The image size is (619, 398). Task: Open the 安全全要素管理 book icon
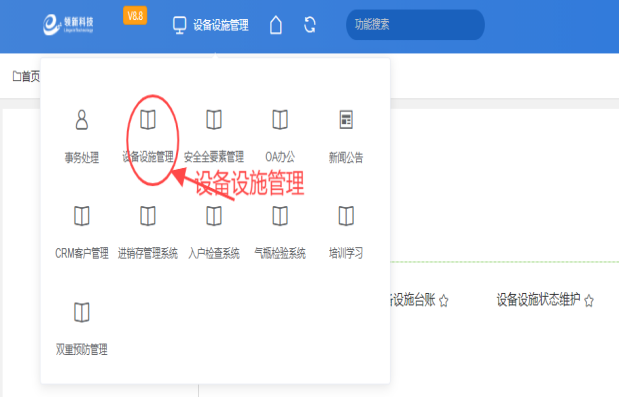[214, 119]
